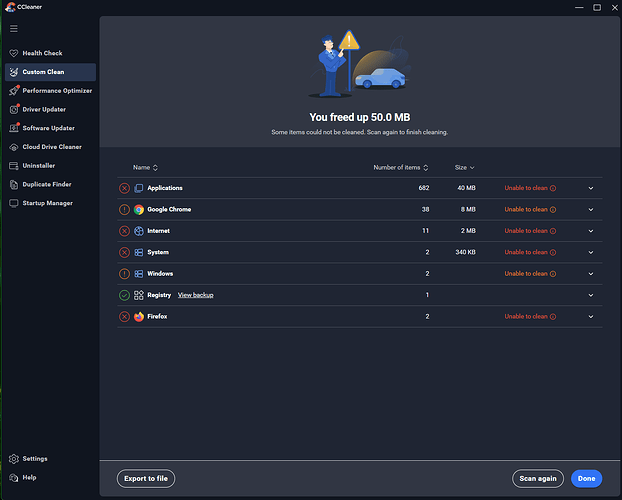The height and width of the screenshot is (500, 622).
Task: Click the Registry row green check icon
Action: [125, 295]
